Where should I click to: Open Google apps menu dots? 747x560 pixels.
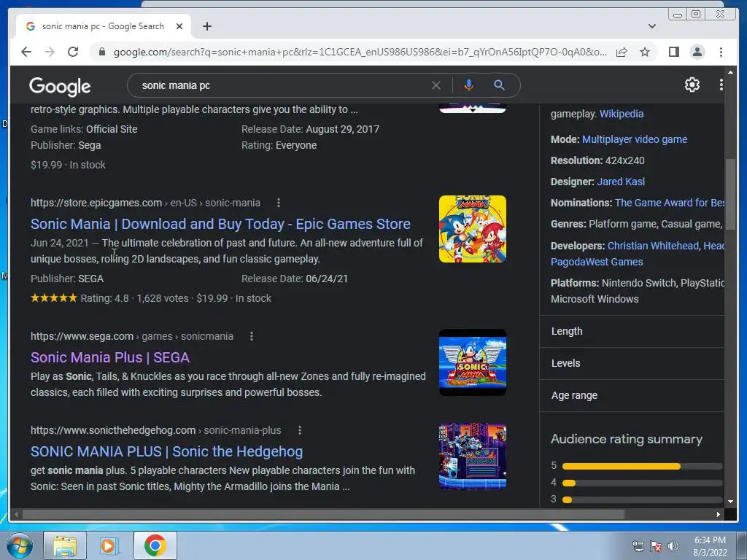(721, 85)
